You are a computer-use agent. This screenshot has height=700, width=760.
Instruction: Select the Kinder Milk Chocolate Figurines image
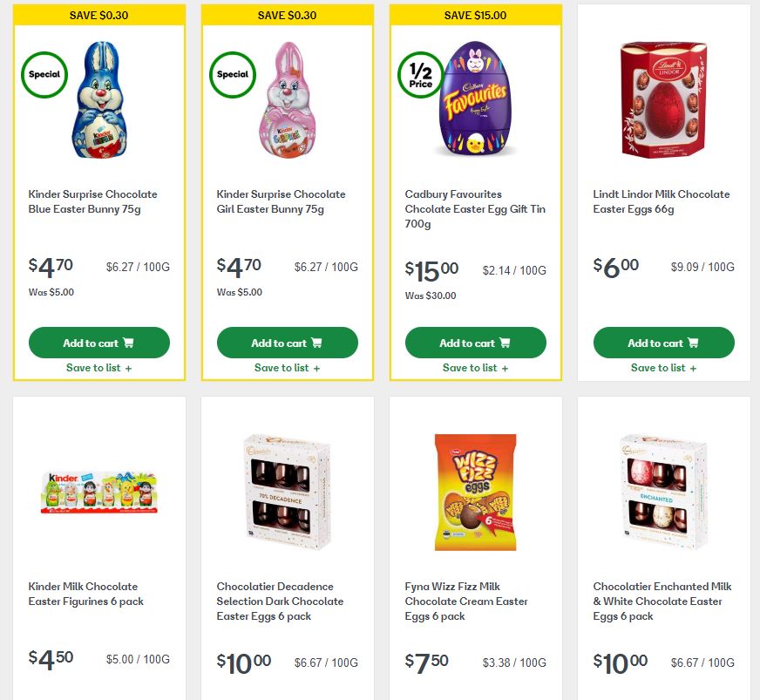(x=98, y=491)
